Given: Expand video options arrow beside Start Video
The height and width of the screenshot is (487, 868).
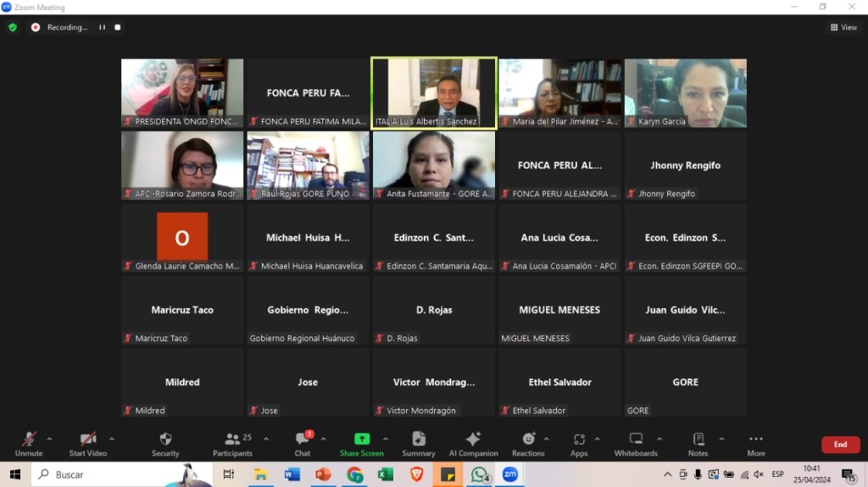Looking at the screenshot, I should tap(112, 439).
